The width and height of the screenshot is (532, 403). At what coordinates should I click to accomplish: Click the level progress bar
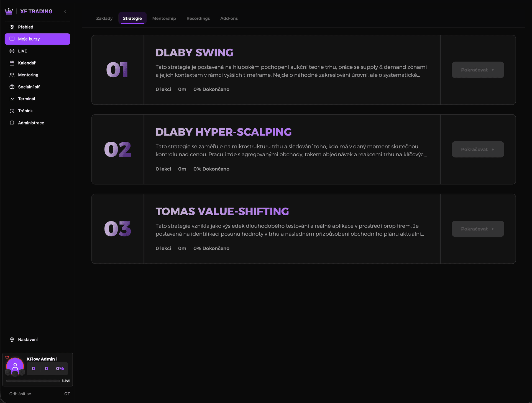click(x=33, y=381)
